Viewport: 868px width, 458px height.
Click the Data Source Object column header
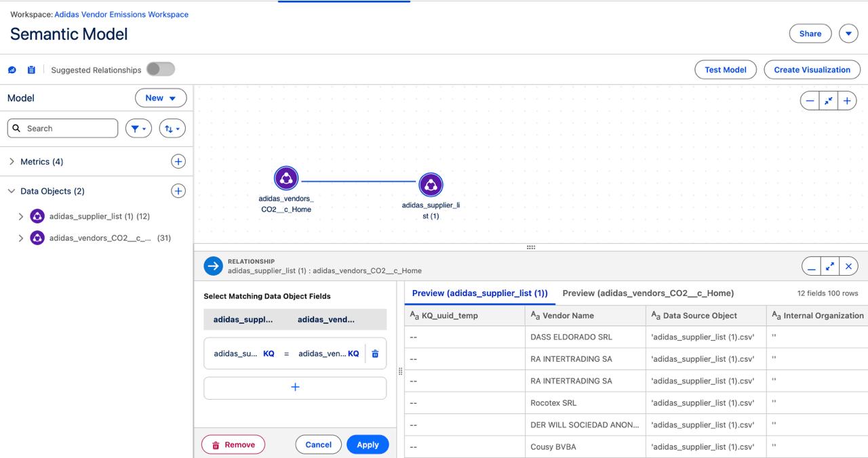(706, 316)
